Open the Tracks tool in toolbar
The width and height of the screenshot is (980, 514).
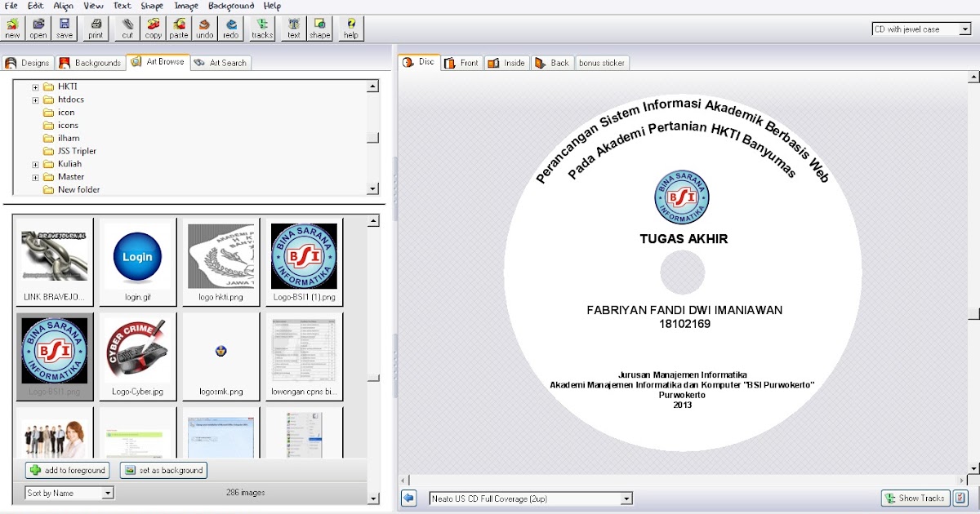(x=262, y=29)
